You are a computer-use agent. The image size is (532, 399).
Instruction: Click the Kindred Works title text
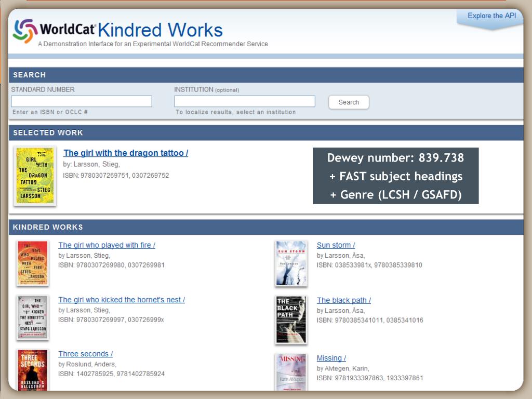point(160,30)
